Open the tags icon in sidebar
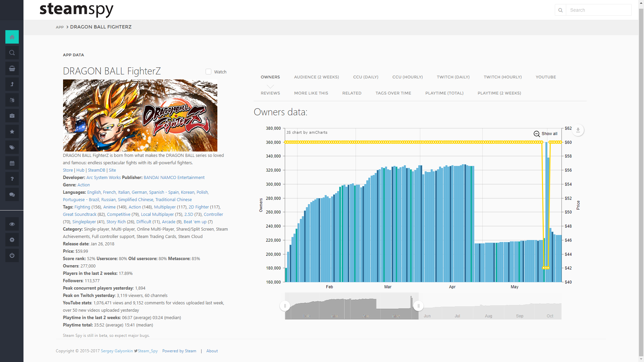This screenshot has height=362, width=644. [x=12, y=147]
